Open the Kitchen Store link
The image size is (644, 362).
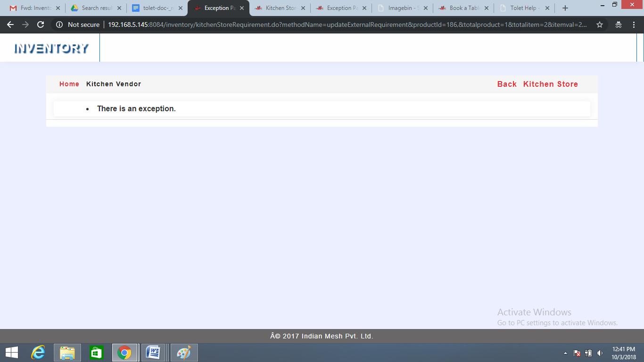pyautogui.click(x=551, y=84)
